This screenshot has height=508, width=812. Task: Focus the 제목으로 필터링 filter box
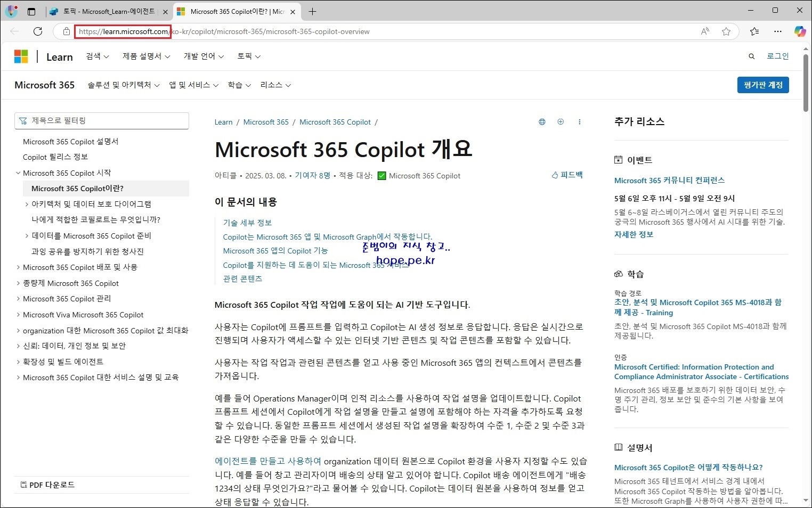pyautogui.click(x=102, y=121)
